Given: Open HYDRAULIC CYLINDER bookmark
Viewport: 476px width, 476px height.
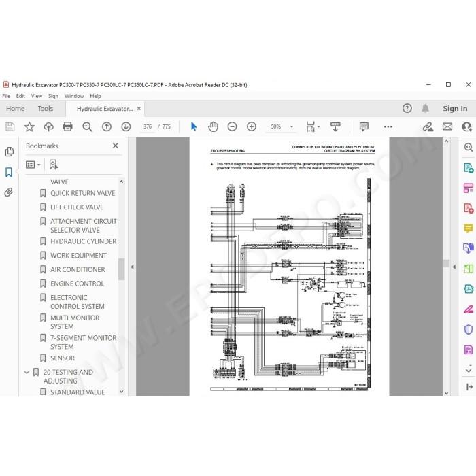Looking at the screenshot, I should (x=83, y=241).
